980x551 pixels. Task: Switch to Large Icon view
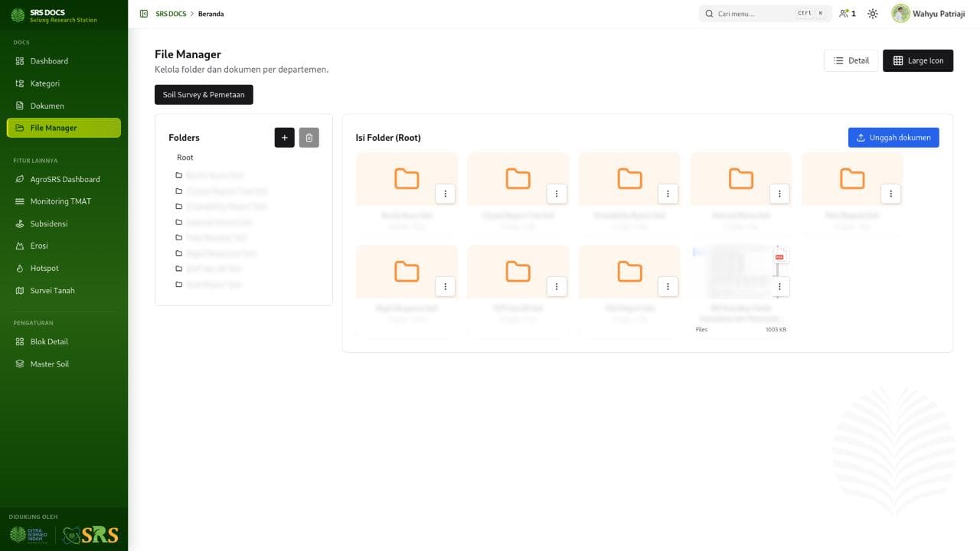pos(918,60)
